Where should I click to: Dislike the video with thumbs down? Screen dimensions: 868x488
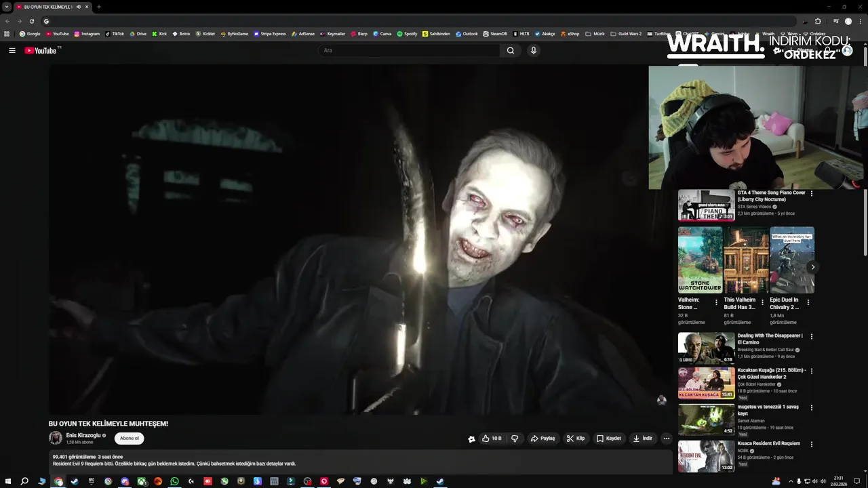[x=515, y=439]
